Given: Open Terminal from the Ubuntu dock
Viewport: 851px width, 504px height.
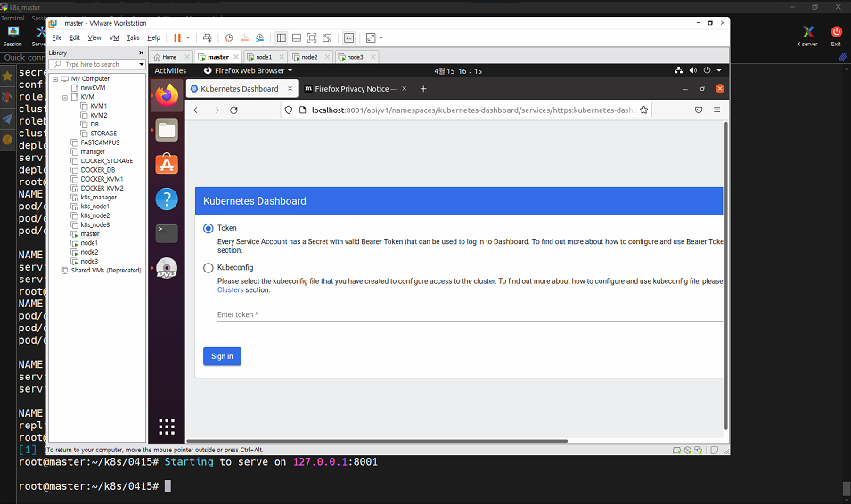Looking at the screenshot, I should click(x=167, y=233).
